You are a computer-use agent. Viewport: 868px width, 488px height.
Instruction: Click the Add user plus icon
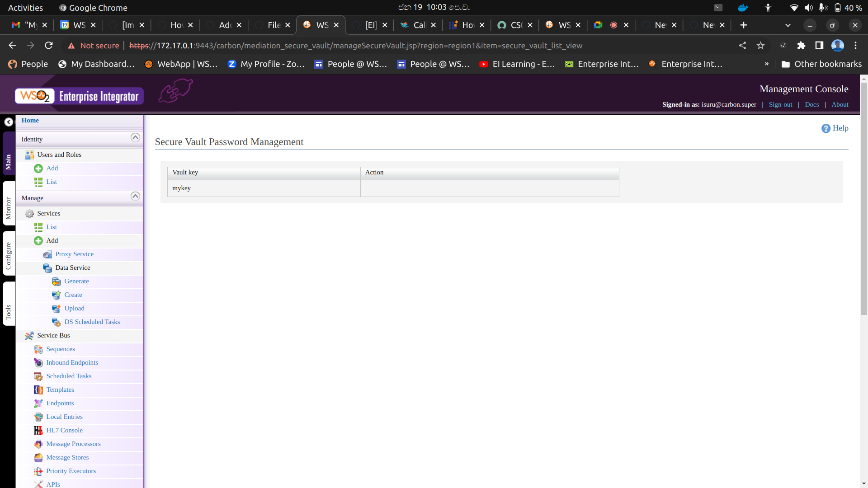pyautogui.click(x=38, y=168)
